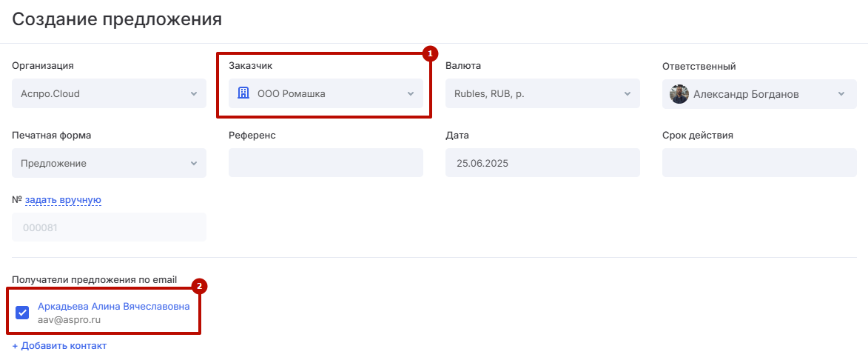Screen dimensions: 868x363
Task: Open the Организация dropdown showing Аспро.Cloud
Action: [109, 94]
